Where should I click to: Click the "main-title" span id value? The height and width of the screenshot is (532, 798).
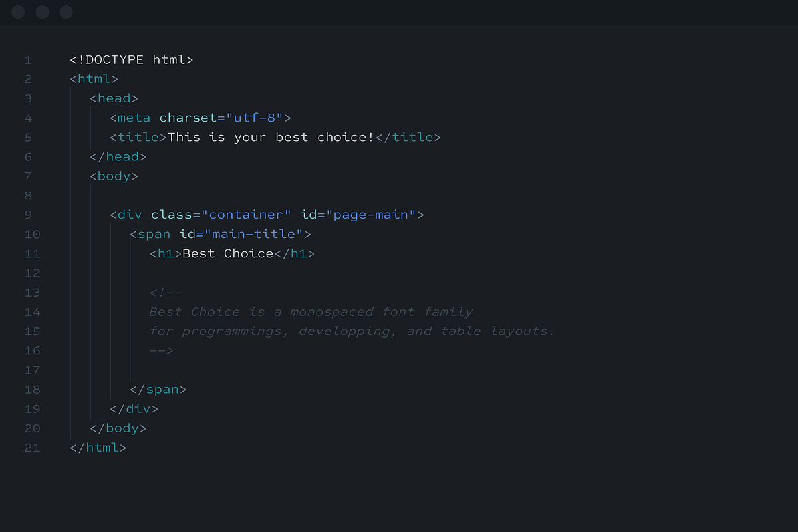click(254, 234)
